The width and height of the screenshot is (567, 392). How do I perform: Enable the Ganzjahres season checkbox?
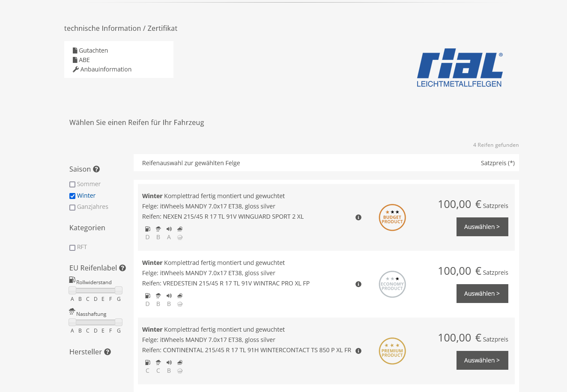72,208
